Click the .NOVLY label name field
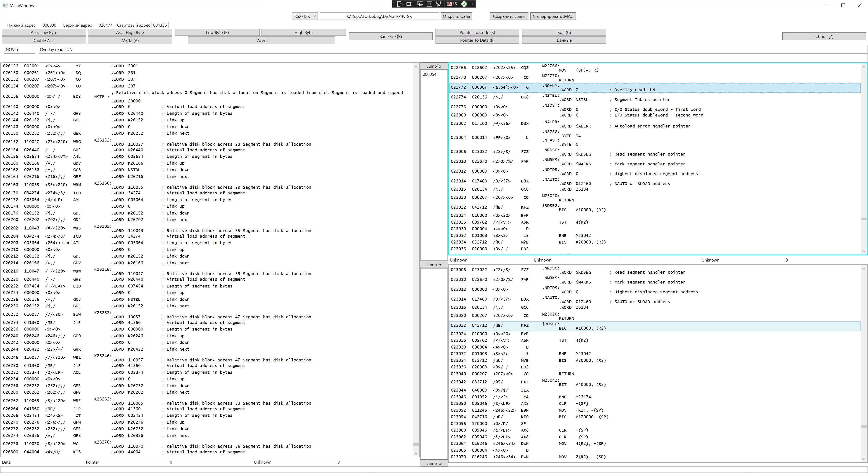The image size is (868, 473). pyautogui.click(x=19, y=50)
